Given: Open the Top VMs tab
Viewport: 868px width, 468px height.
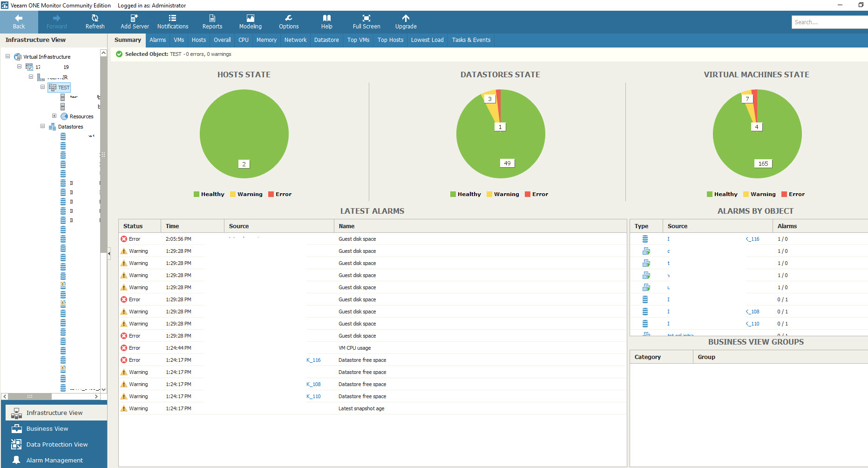Looking at the screenshot, I should (x=358, y=40).
